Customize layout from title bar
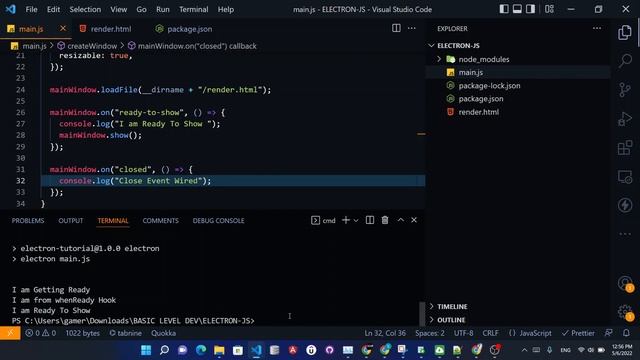This screenshot has width=640, height=360. pyautogui.click(x=549, y=9)
